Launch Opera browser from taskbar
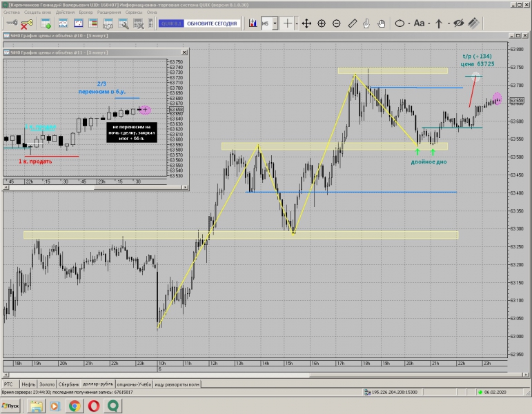532x414 pixels. [x=94, y=406]
